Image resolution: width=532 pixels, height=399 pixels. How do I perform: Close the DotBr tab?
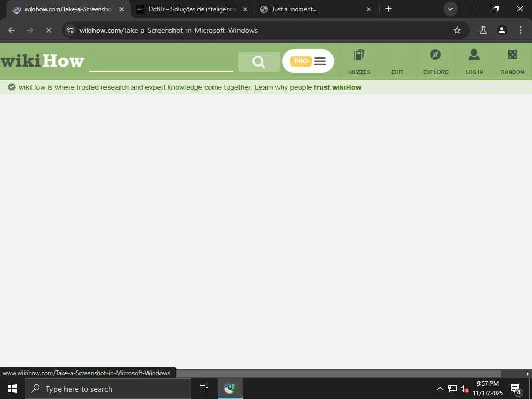(x=245, y=9)
